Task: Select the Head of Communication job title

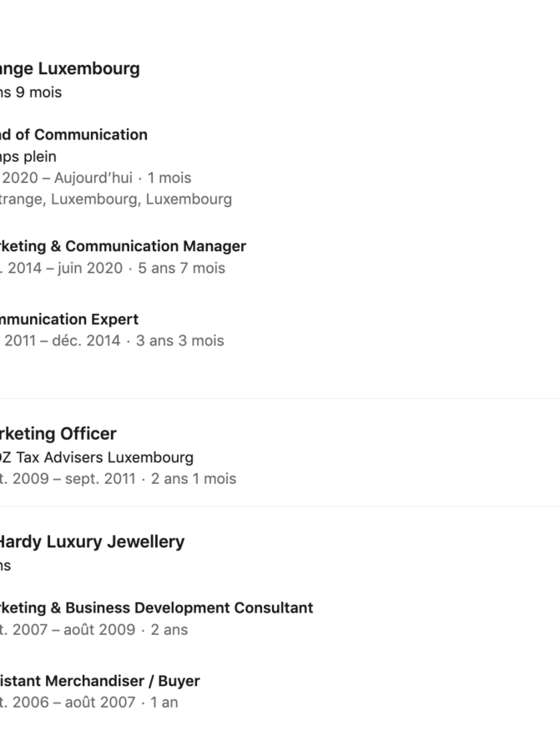Action: click(x=73, y=134)
